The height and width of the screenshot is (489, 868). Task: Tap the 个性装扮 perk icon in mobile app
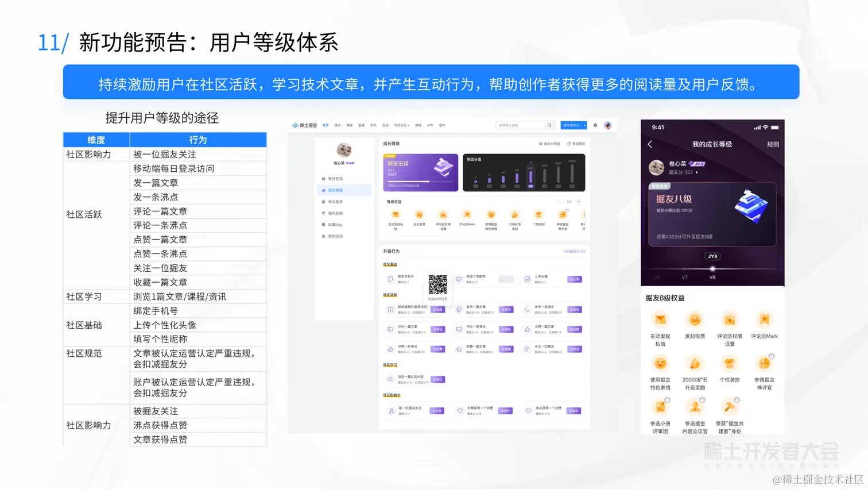tap(730, 363)
